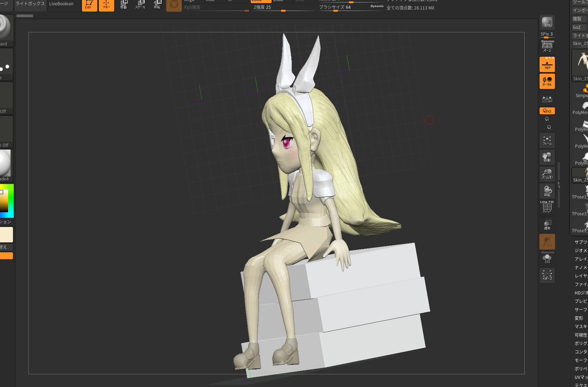Toggle the Dynamic perspective (パース) button
The image size is (588, 387).
pos(547,46)
